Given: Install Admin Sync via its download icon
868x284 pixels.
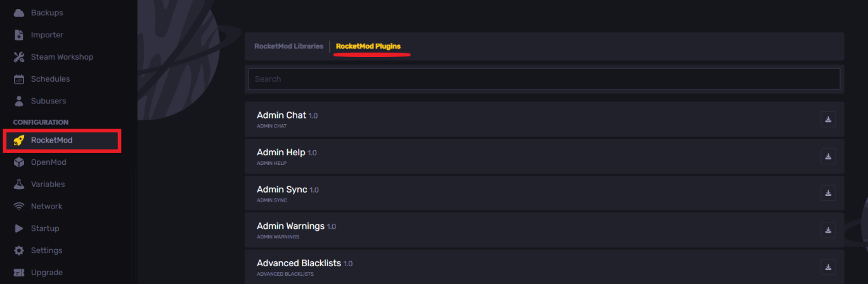Looking at the screenshot, I should tap(828, 193).
